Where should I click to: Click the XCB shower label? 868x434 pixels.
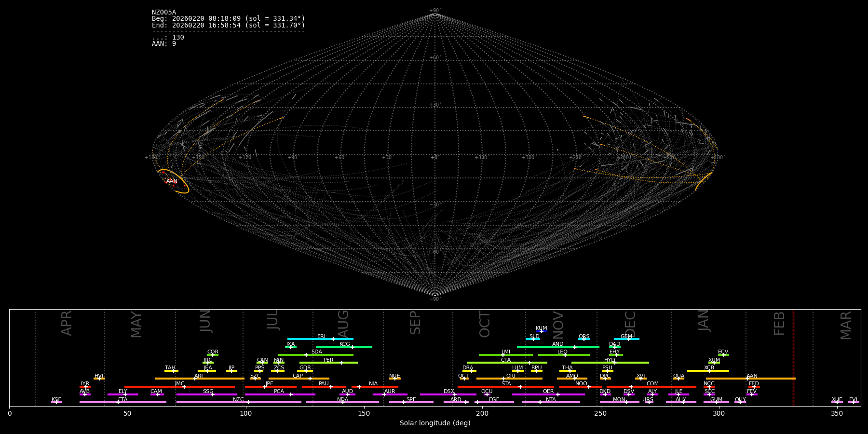tap(709, 368)
